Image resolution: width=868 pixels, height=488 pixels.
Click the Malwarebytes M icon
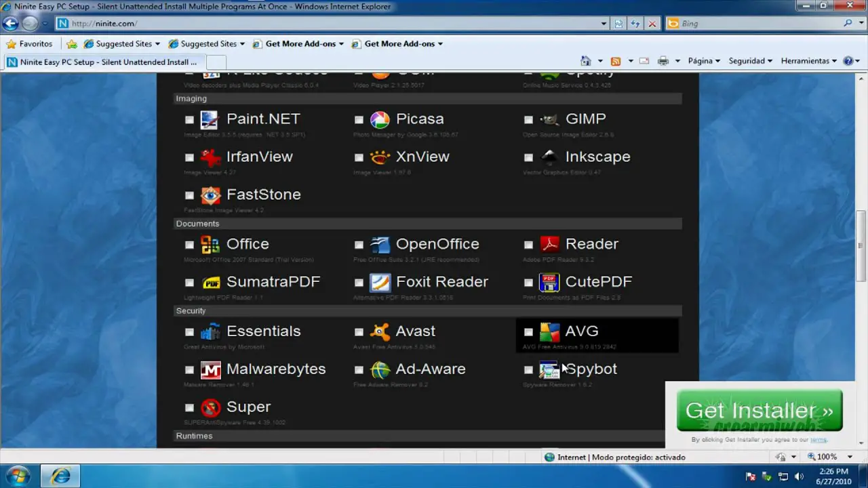coord(210,370)
